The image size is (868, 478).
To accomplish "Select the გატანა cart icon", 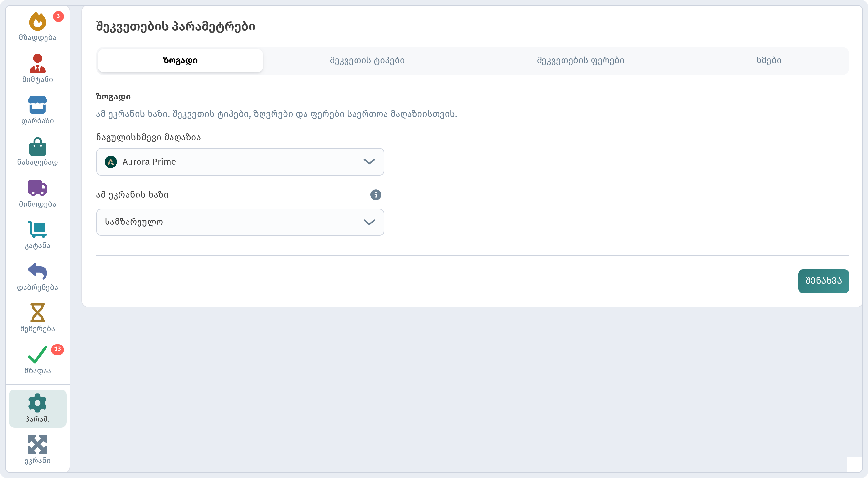I will (x=37, y=230).
